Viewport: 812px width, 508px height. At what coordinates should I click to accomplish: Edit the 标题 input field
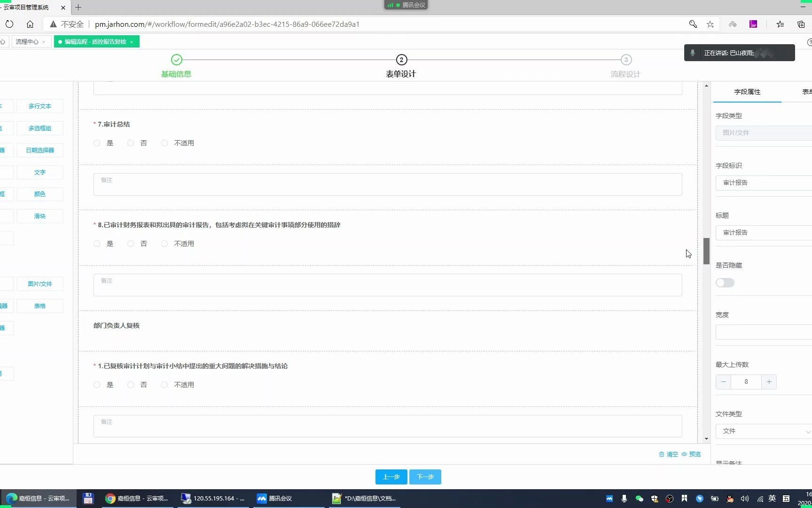coord(764,232)
